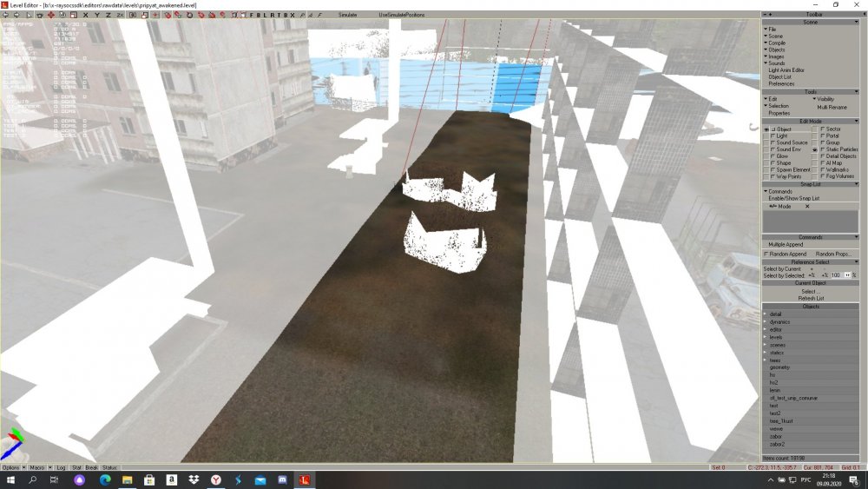Click Refresh List under Current Object
The height and width of the screenshot is (489, 868).
click(811, 298)
